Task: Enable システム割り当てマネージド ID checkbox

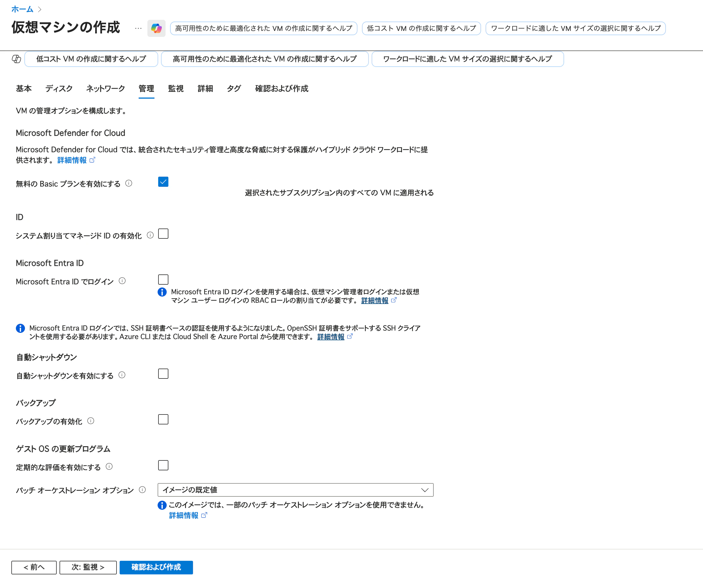Action: tap(163, 234)
